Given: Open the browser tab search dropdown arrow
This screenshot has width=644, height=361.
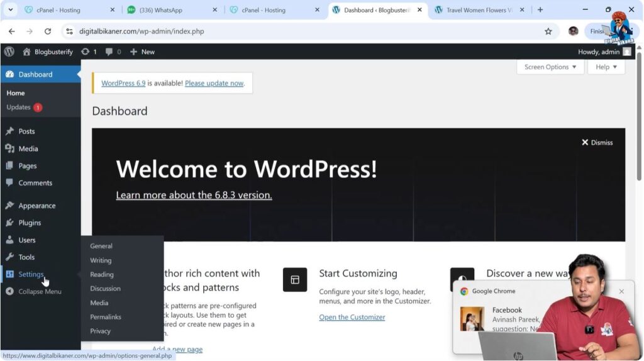Looking at the screenshot, I should point(10,10).
